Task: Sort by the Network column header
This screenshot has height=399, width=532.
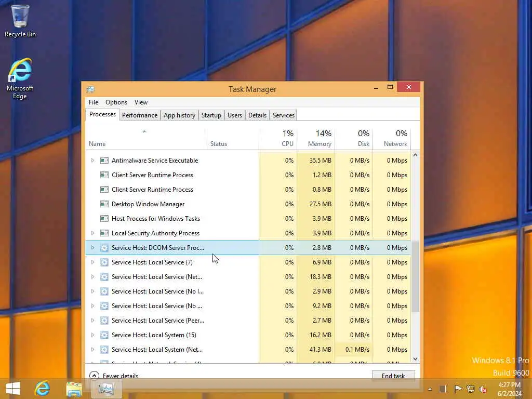Action: coord(392,139)
